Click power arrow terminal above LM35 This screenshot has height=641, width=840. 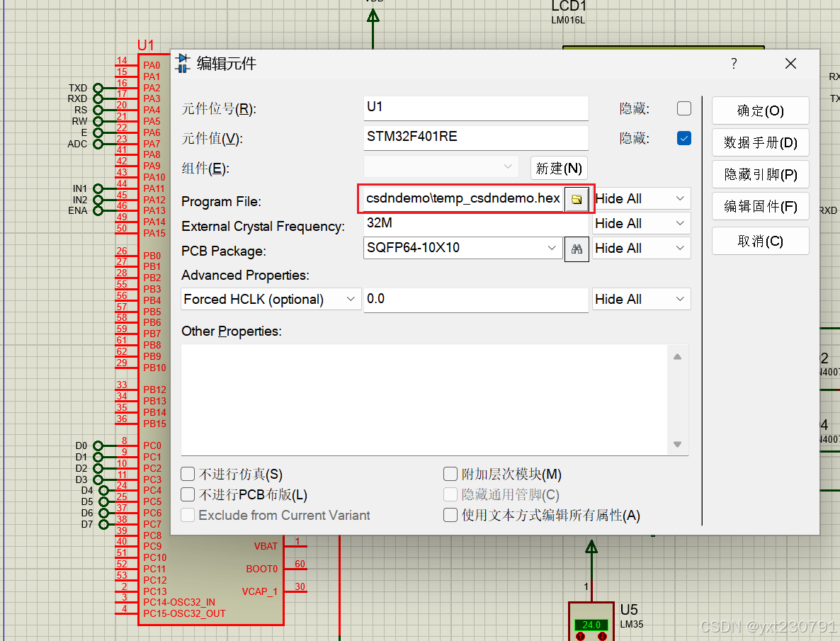(x=591, y=548)
